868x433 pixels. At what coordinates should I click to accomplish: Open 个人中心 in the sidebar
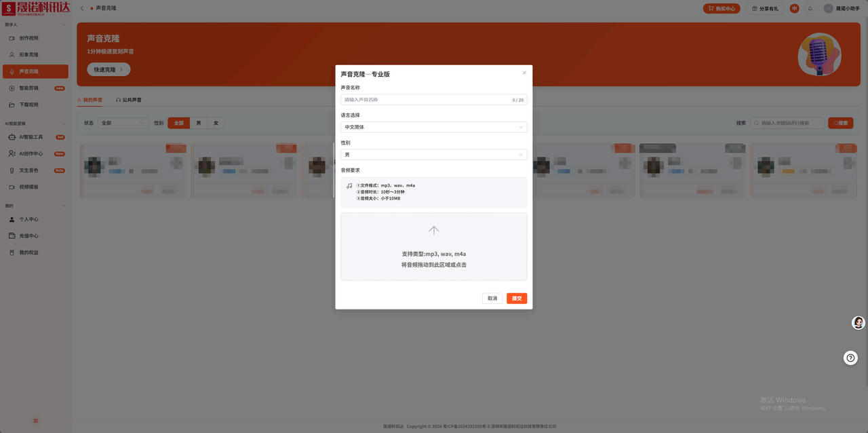35,219
